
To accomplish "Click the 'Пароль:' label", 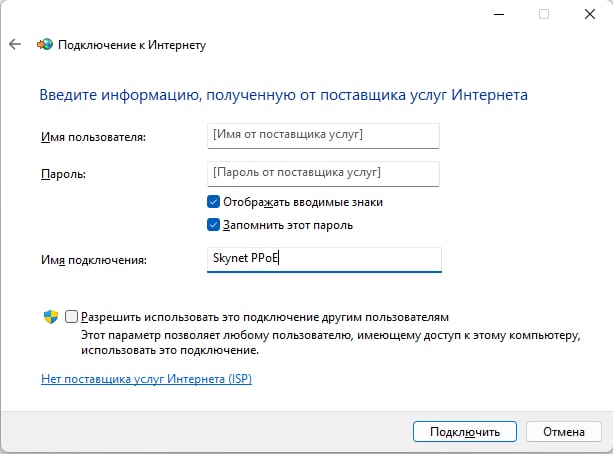I will click(63, 174).
